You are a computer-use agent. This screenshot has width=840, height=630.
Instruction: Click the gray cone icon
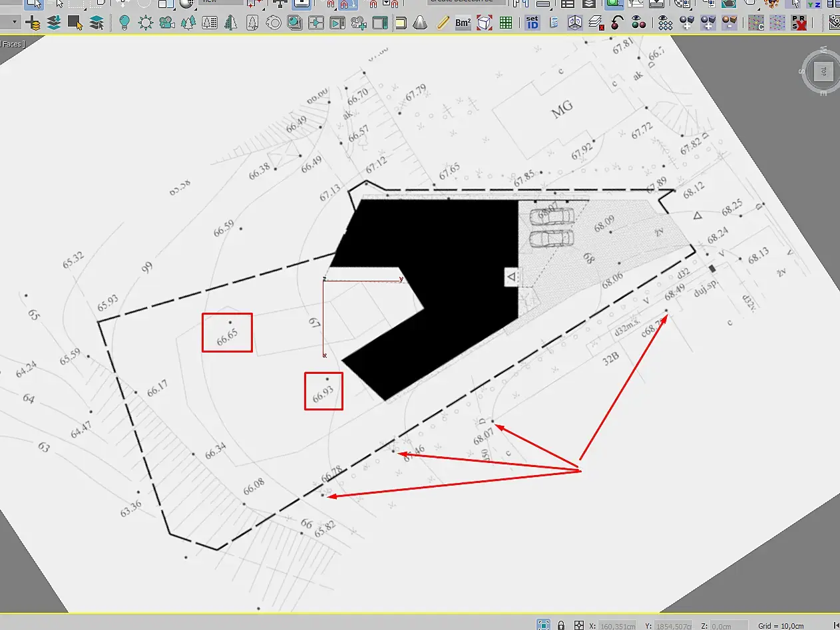click(420, 24)
